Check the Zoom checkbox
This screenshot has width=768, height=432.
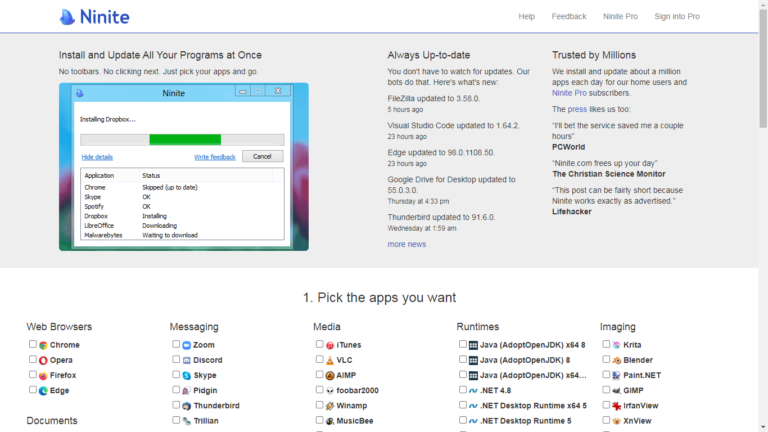pos(176,344)
